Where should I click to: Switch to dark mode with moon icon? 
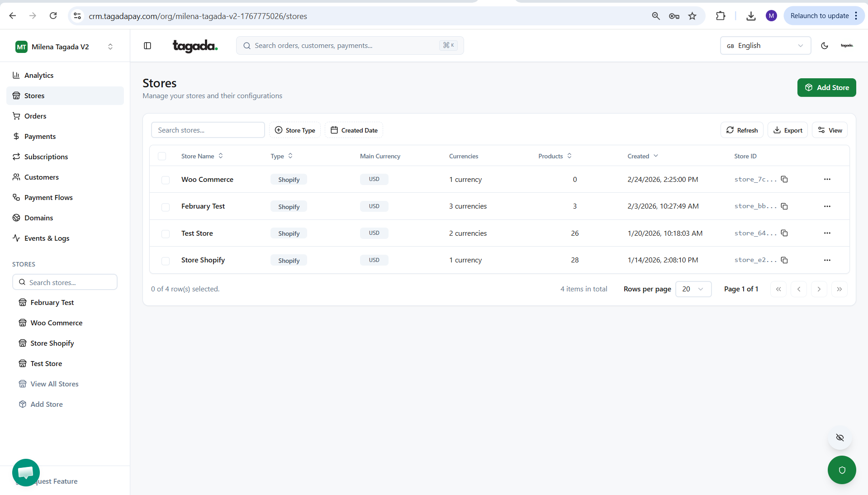pyautogui.click(x=824, y=46)
